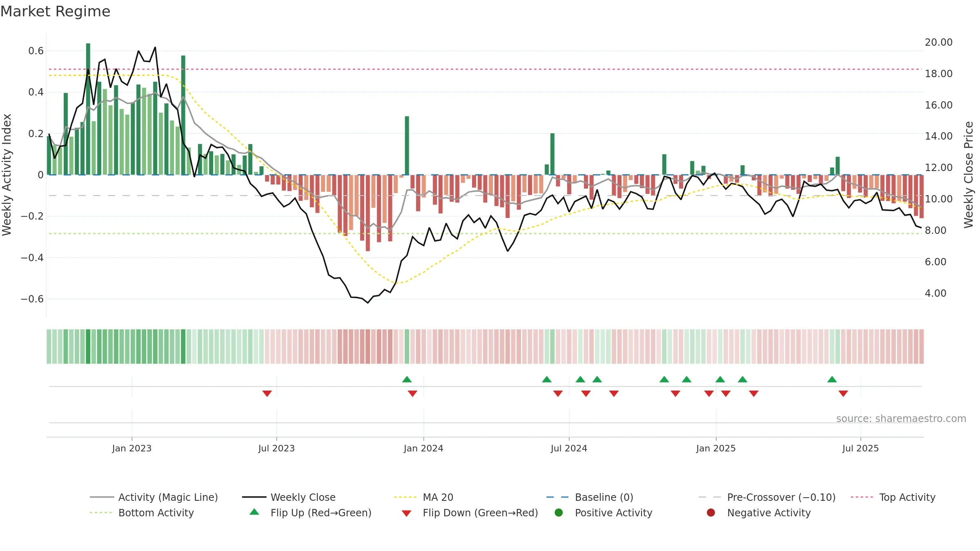Image resolution: width=980 pixels, height=551 pixels.
Task: Click the tallest green activity bar in late 2022
Action: click(88, 109)
